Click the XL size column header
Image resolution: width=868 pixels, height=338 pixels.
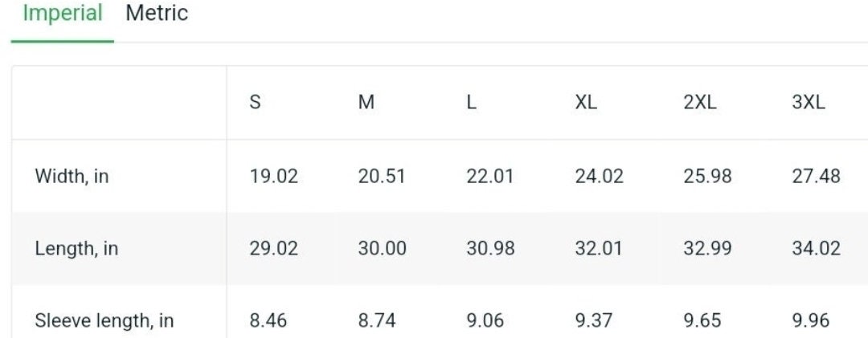click(x=586, y=102)
